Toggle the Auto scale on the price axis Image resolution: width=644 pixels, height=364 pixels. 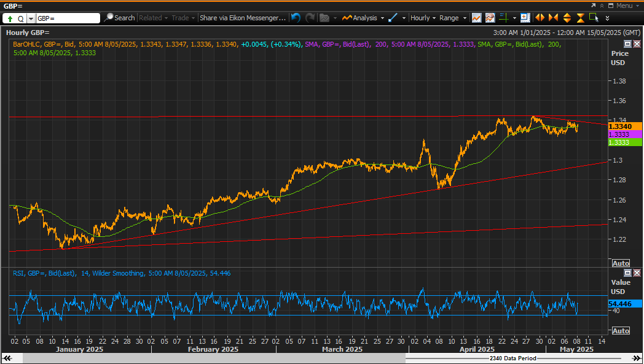point(621,263)
